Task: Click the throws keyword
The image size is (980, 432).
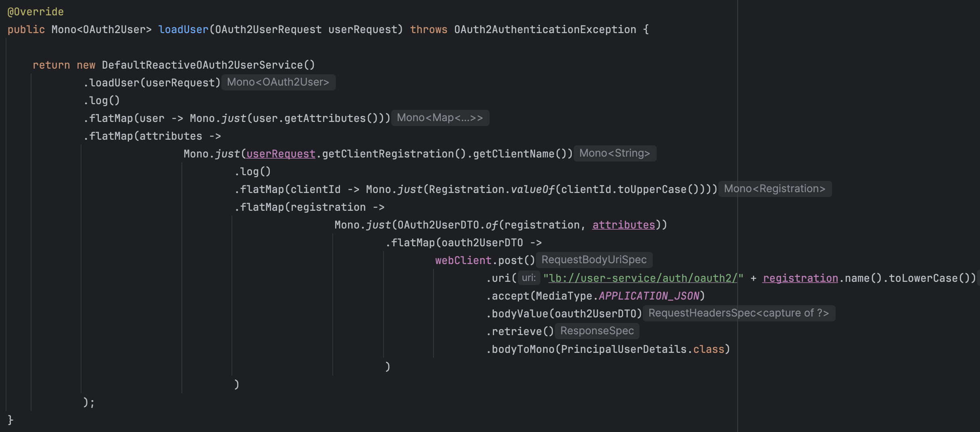Action: pyautogui.click(x=429, y=29)
